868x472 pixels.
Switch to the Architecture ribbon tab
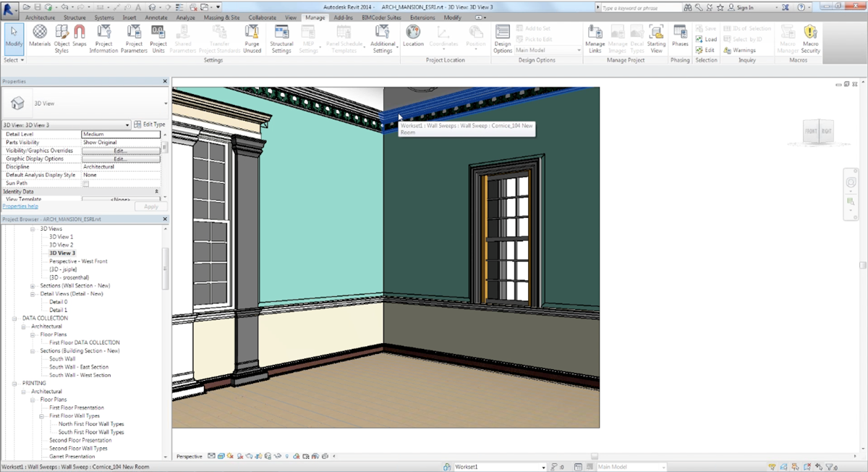[40, 17]
